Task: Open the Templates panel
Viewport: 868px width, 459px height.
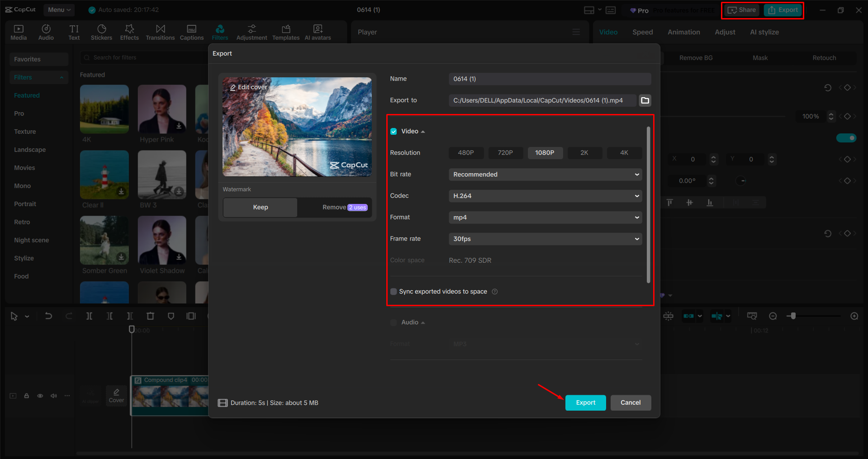Action: [x=285, y=32]
